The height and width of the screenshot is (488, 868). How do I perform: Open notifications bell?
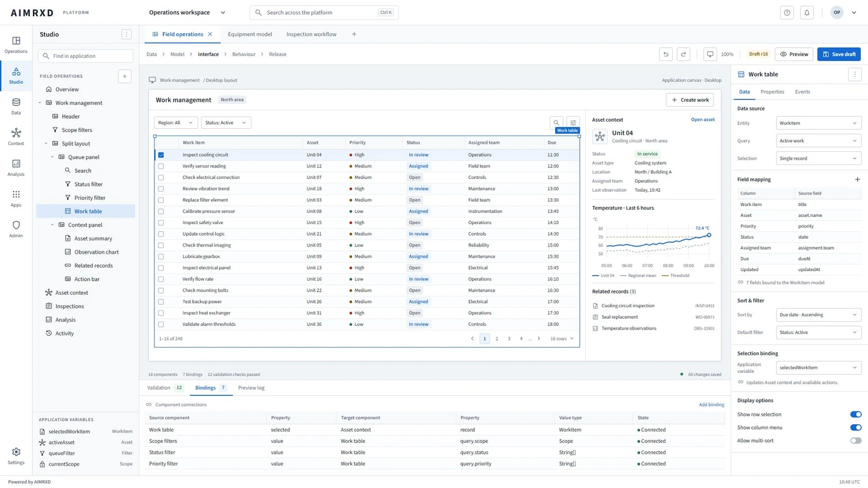coord(807,13)
